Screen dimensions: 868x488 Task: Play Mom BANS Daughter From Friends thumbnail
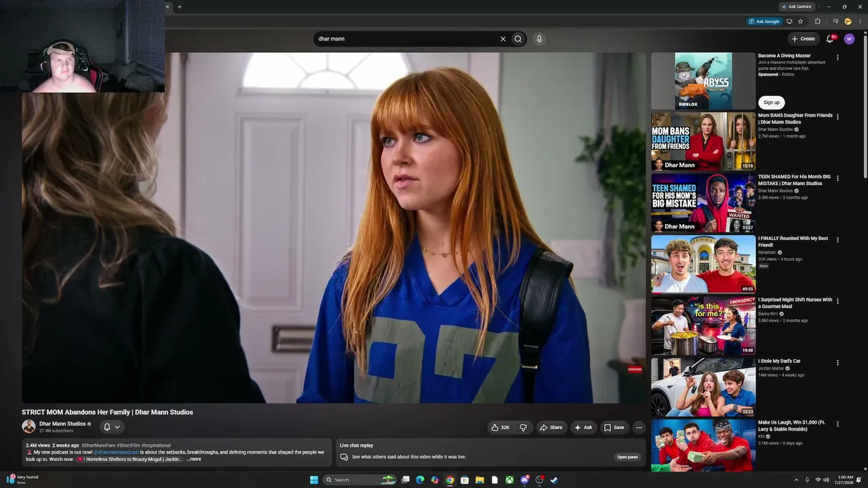[703, 141]
